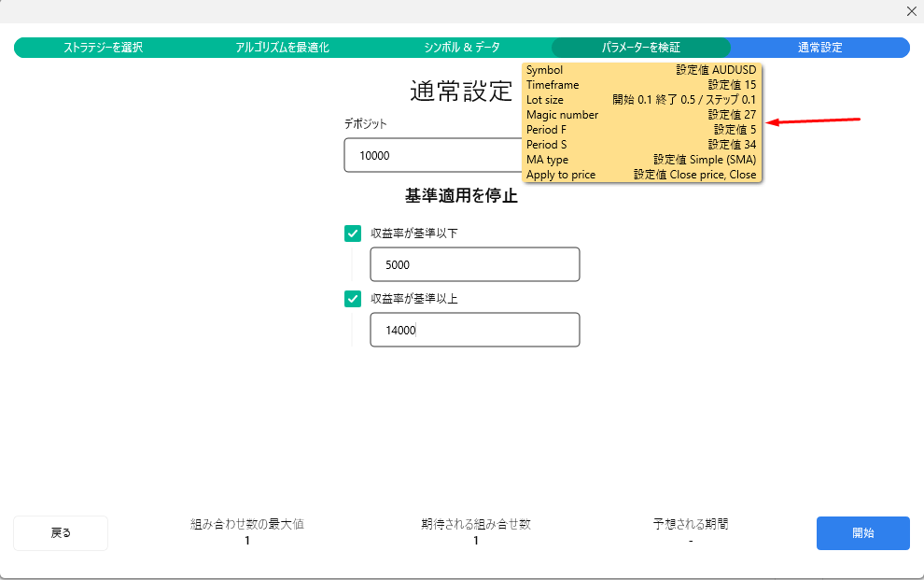Select the Magic number 設定値 27 row
This screenshot has height=580, width=924.
click(641, 115)
